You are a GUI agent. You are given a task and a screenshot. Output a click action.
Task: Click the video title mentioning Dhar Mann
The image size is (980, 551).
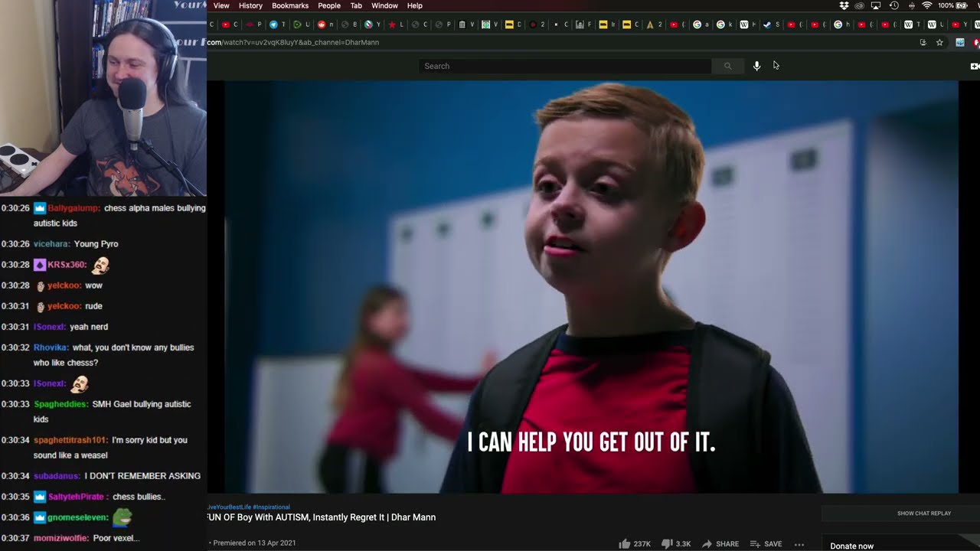pos(322,517)
